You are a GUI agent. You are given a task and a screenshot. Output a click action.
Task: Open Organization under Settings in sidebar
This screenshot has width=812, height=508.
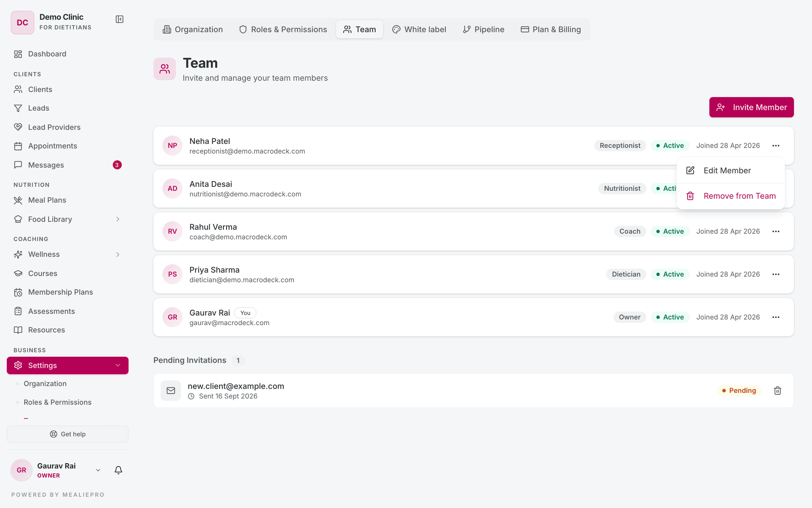click(45, 384)
